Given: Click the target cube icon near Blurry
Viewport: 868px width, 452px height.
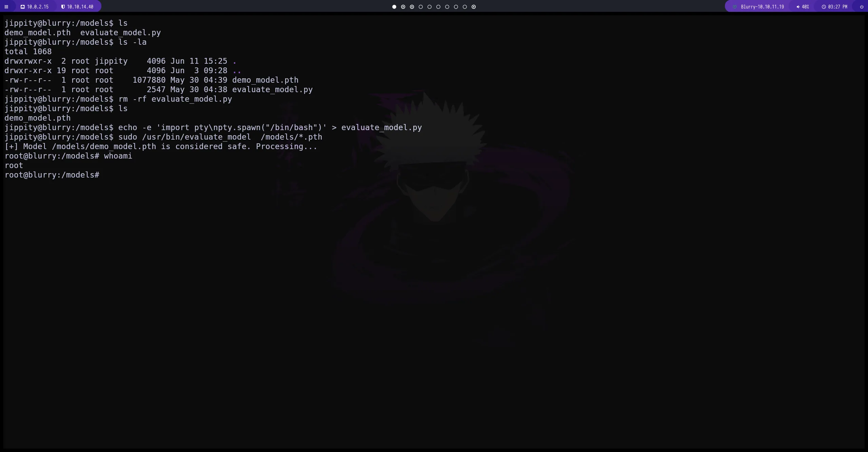Looking at the screenshot, I should pos(735,7).
